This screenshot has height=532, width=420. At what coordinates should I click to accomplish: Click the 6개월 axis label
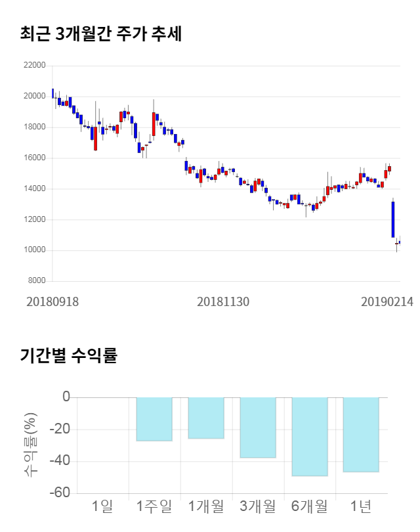pos(310,506)
